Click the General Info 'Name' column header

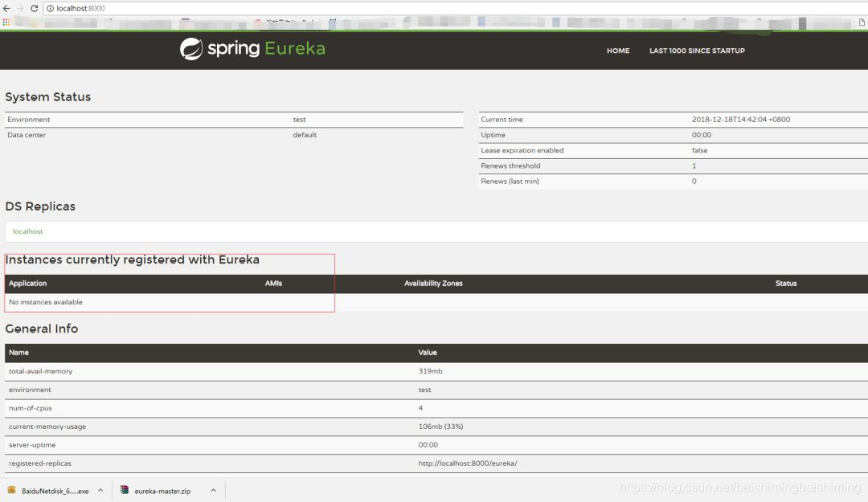click(x=18, y=353)
